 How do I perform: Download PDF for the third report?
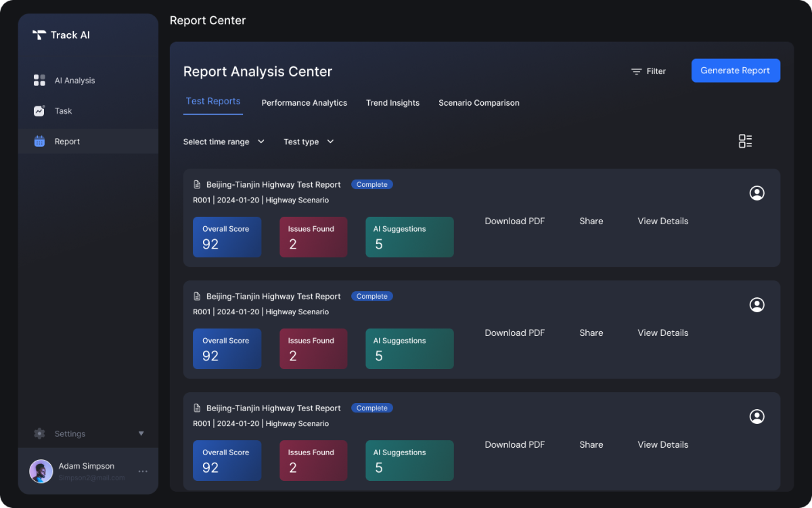point(515,444)
